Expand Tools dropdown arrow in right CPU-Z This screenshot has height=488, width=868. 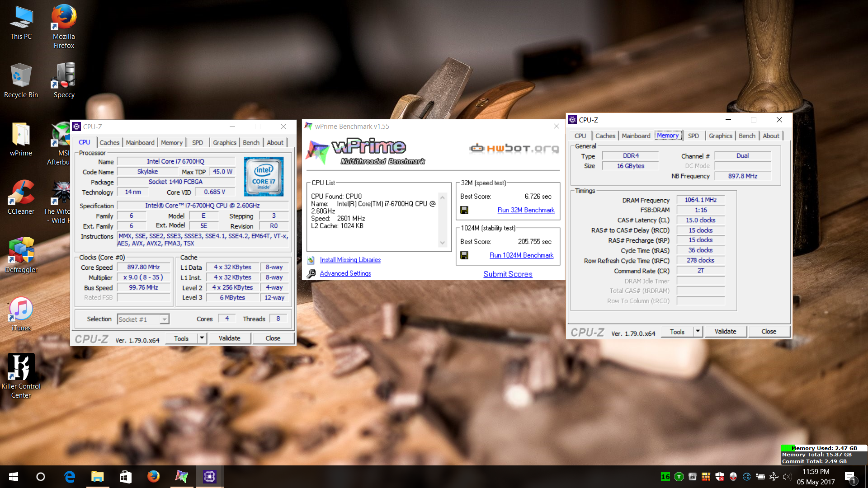tap(698, 331)
